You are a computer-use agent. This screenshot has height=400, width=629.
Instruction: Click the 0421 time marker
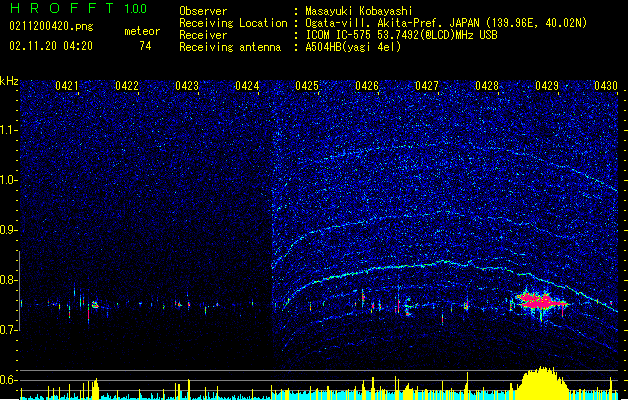click(67, 86)
